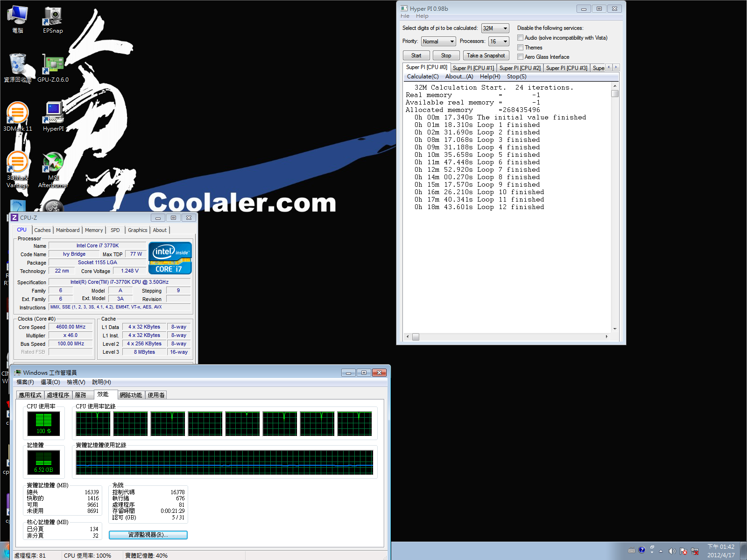Open the volume speaker tray icon
Image resolution: width=747 pixels, height=560 pixels.
[672, 551]
